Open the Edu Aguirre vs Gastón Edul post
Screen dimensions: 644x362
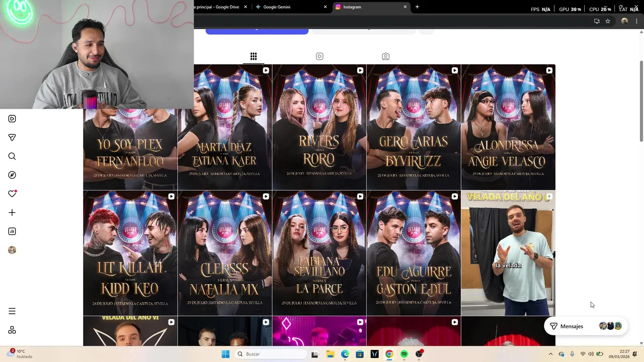pos(414,253)
